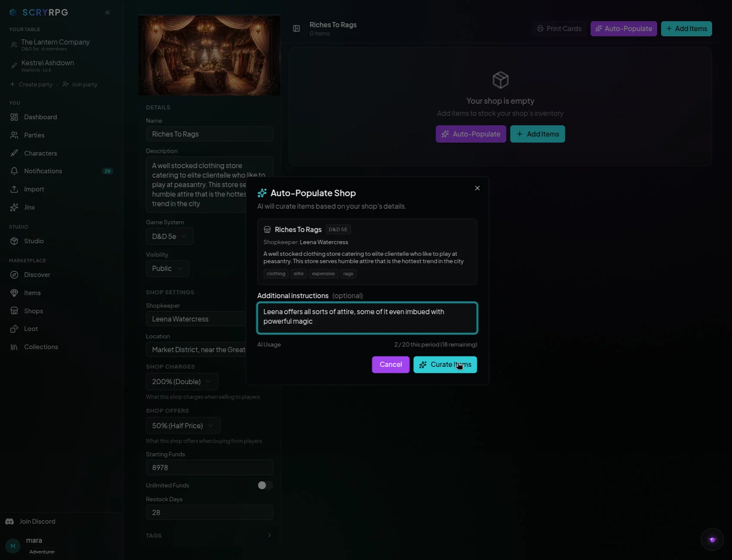Click the expensive tag chip
732x560 pixels.
323,274
